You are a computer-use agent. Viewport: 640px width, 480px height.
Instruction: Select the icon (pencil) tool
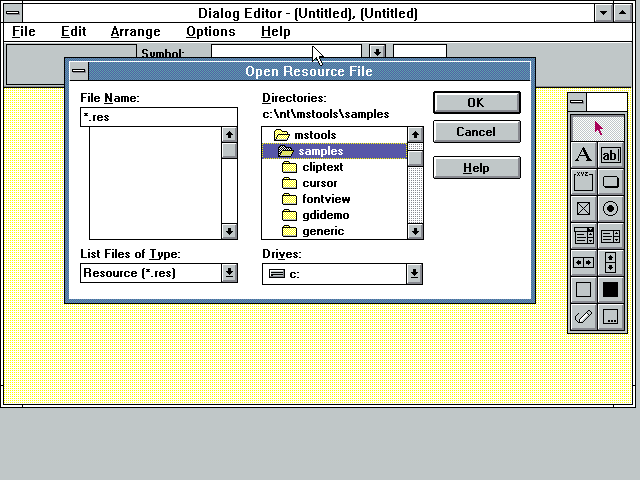point(584,316)
